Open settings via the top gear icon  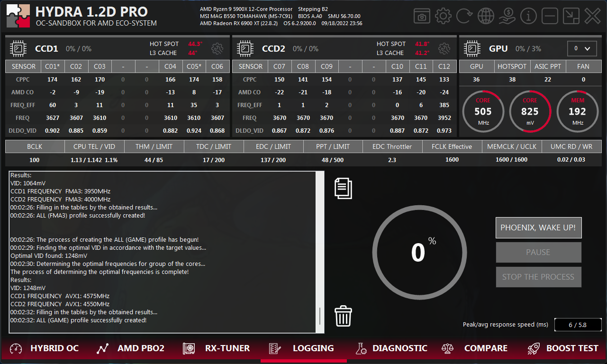[443, 17]
